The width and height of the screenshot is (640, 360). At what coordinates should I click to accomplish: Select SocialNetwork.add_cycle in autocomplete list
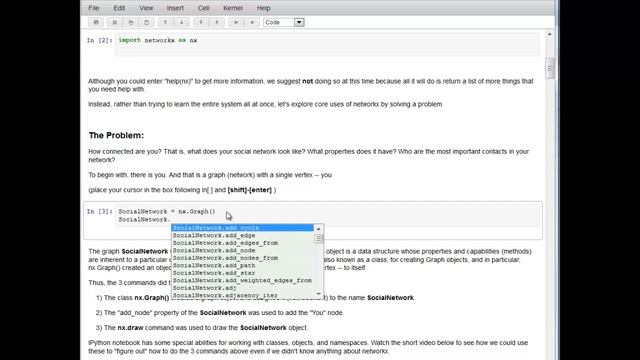point(242,228)
